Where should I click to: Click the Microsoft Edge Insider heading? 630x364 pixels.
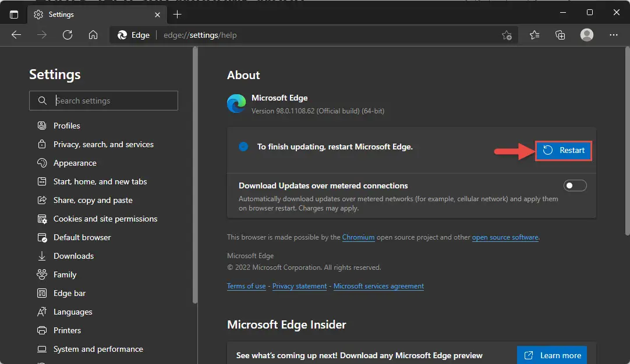coord(286,324)
